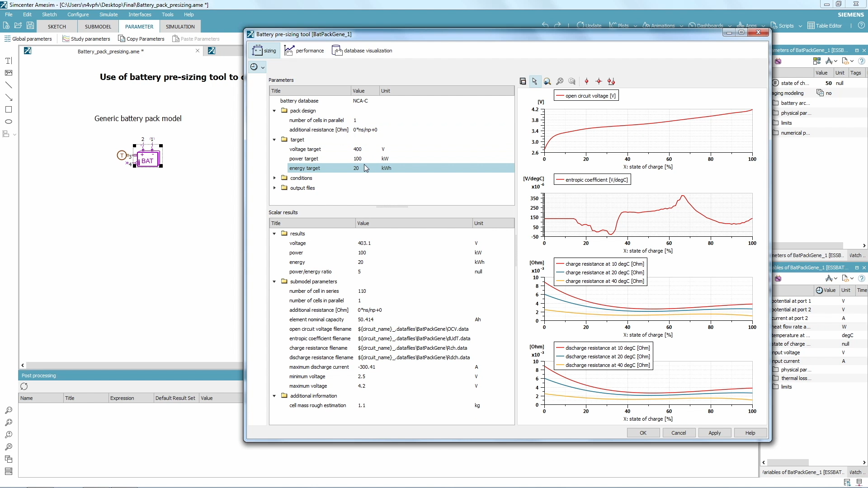Add a vertical cursor to the plots

click(x=586, y=81)
